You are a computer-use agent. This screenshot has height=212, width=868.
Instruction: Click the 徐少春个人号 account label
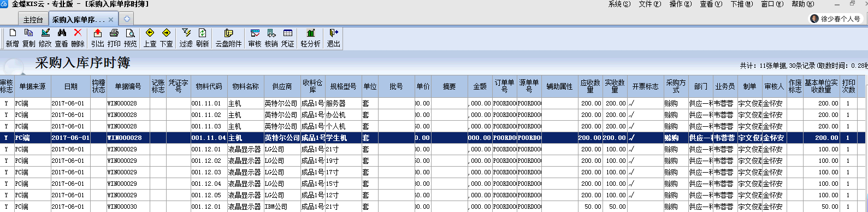(840, 19)
